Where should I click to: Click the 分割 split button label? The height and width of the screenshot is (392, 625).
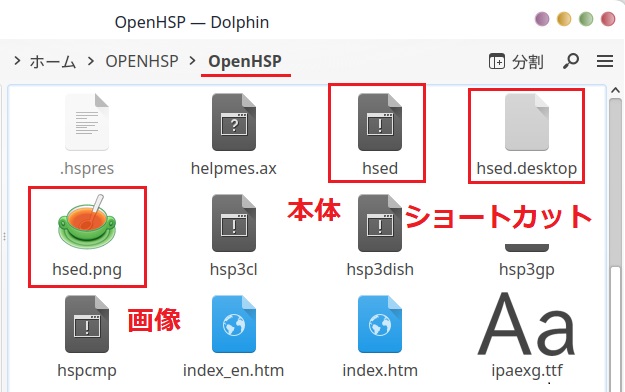(x=527, y=62)
